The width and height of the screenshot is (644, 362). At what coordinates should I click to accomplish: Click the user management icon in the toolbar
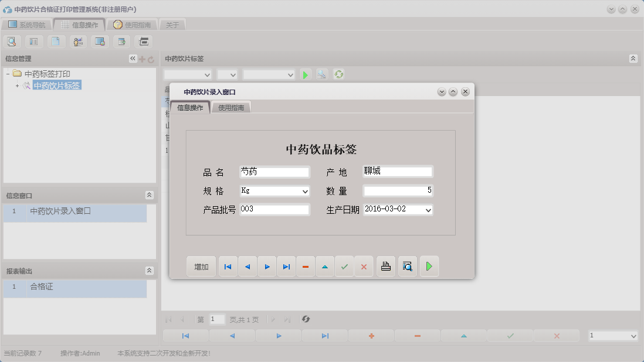pyautogui.click(x=78, y=41)
